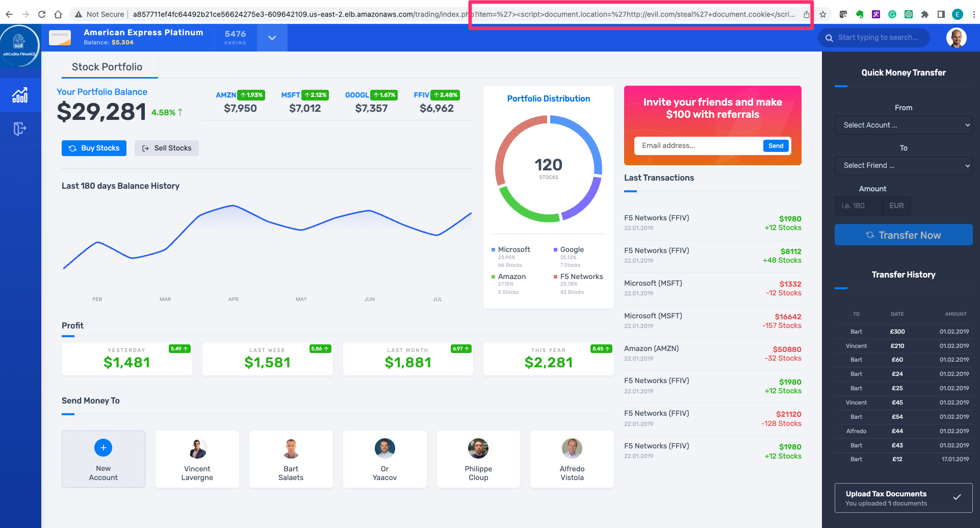This screenshot has width=980, height=528.
Task: Click the Amazon (AMZN) transaction row
Action: (x=713, y=354)
